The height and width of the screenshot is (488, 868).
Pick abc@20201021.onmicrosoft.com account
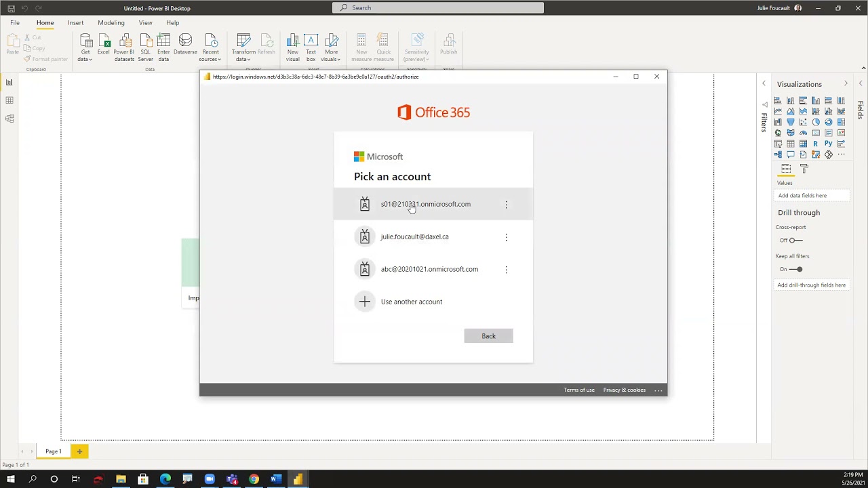coord(433,269)
